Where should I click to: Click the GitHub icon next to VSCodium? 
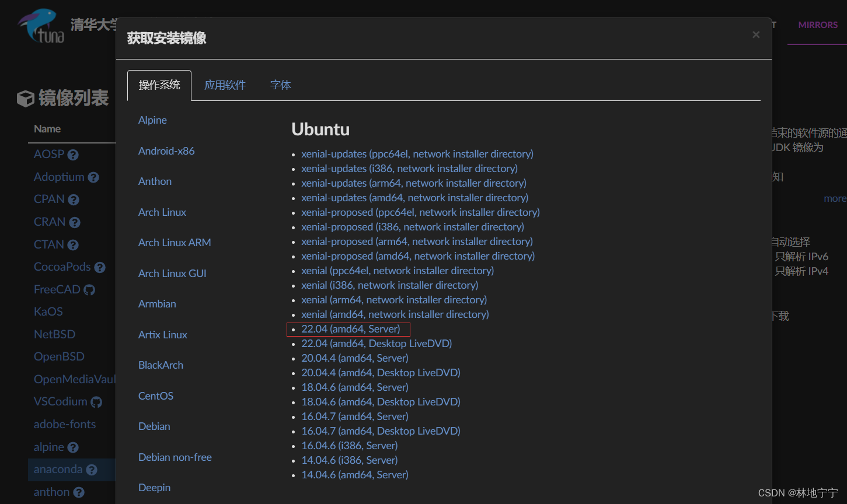click(97, 401)
